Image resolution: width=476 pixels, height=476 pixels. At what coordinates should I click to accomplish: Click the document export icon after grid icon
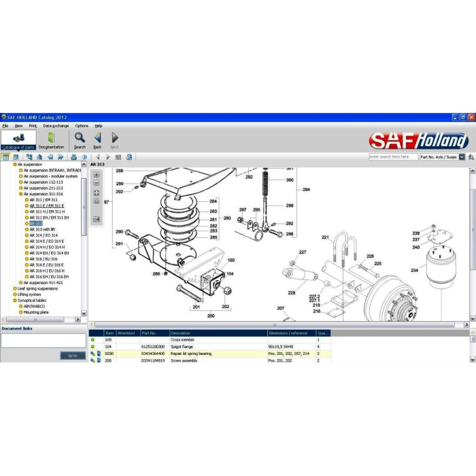[129, 157]
